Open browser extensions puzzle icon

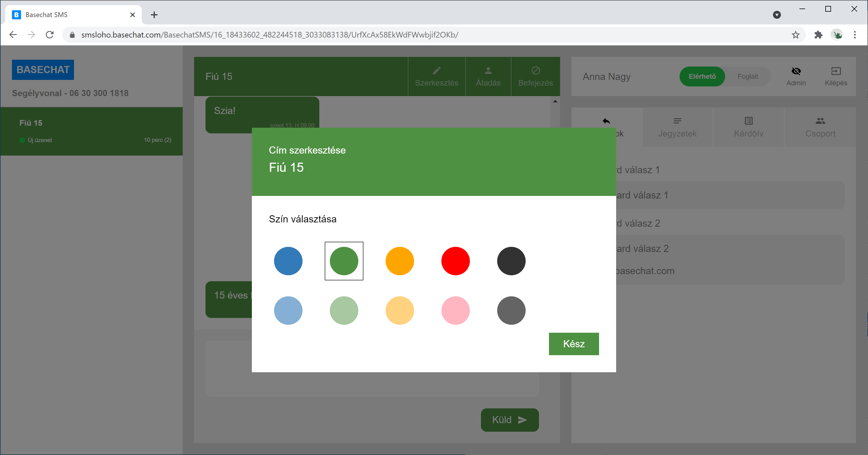coord(818,35)
